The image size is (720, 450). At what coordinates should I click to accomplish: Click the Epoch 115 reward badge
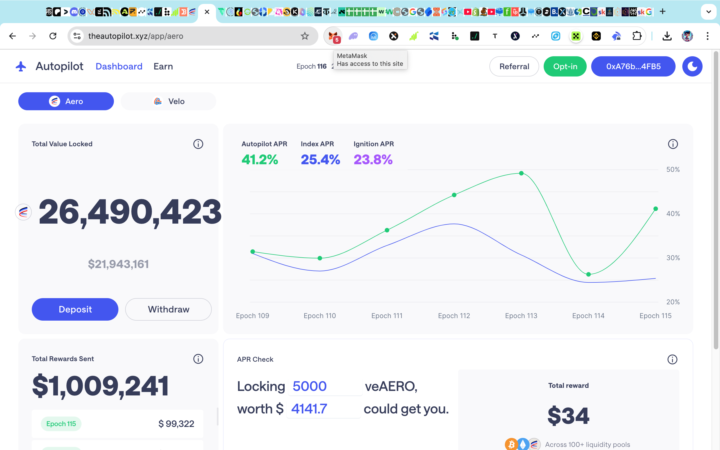(61, 423)
